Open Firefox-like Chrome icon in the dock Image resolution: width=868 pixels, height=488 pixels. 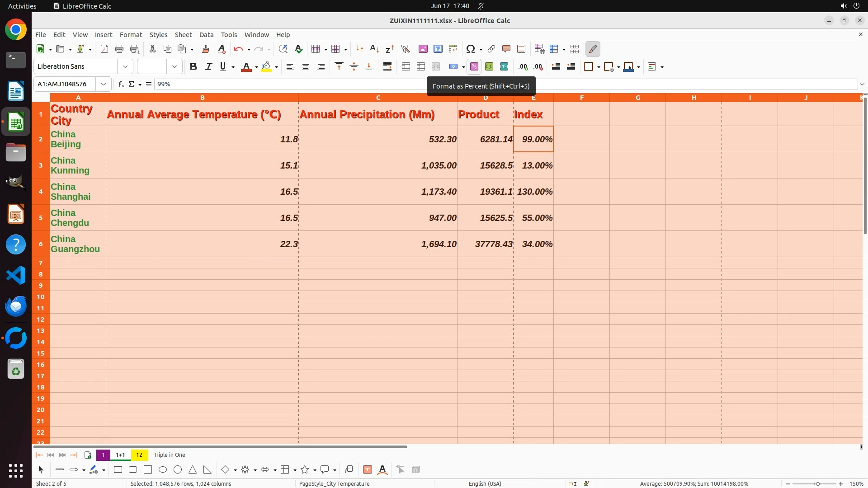16,30
